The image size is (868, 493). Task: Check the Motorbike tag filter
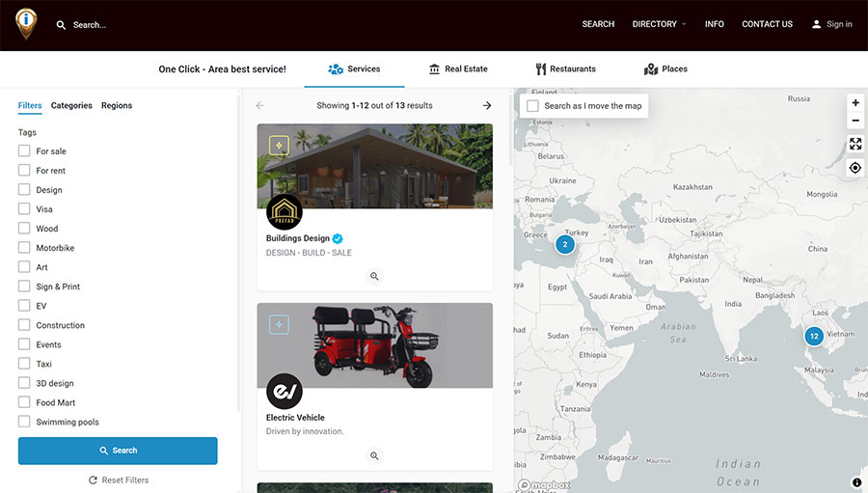[24, 248]
